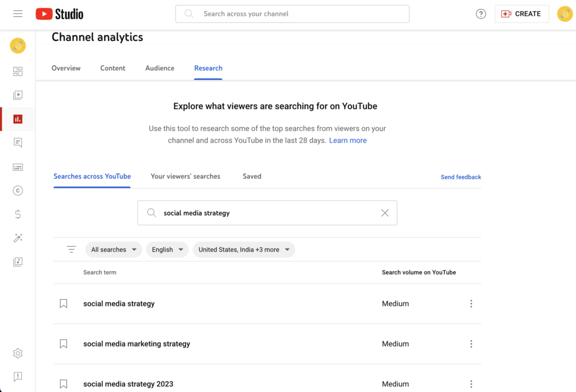576x392 pixels.
Task: Follow the Learn more link
Action: (348, 141)
